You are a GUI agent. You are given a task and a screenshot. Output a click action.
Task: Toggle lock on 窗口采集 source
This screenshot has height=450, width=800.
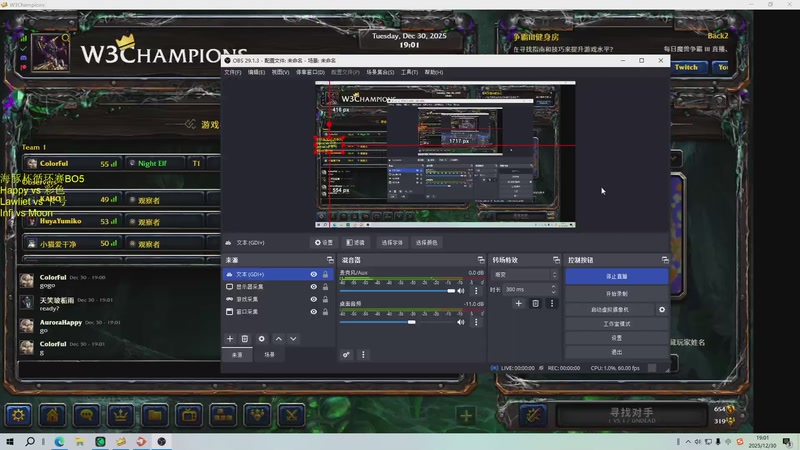click(326, 312)
